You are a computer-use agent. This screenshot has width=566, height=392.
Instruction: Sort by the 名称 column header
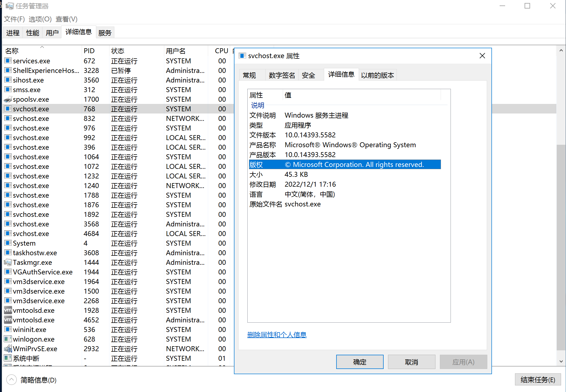point(12,51)
